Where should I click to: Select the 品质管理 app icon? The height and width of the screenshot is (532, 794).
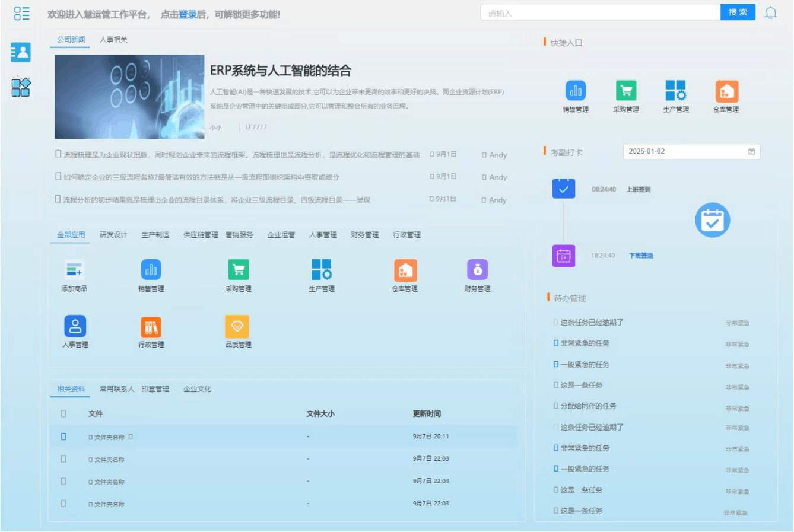[x=237, y=326]
